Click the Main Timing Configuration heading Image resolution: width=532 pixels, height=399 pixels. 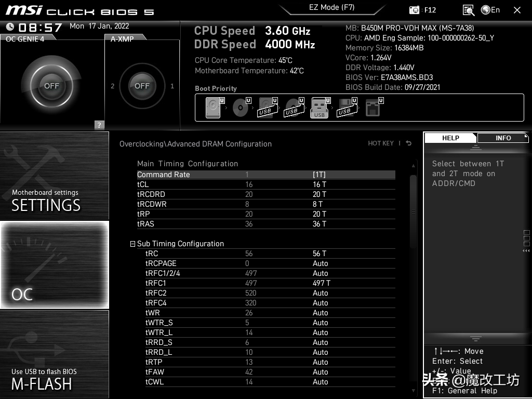click(187, 164)
